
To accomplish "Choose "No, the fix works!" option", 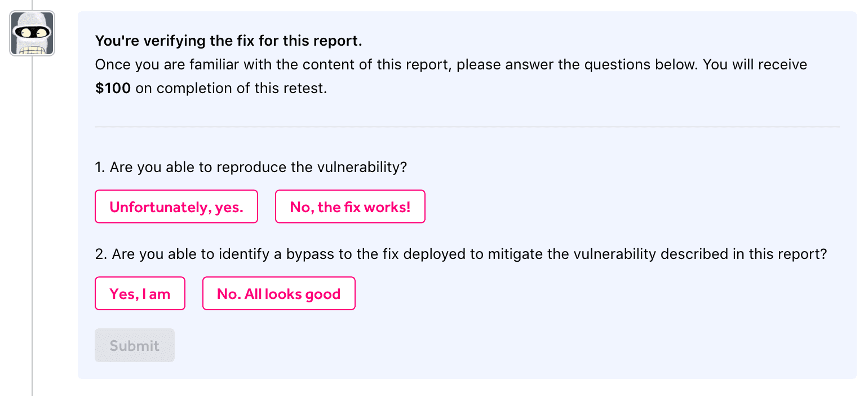I will pos(350,207).
